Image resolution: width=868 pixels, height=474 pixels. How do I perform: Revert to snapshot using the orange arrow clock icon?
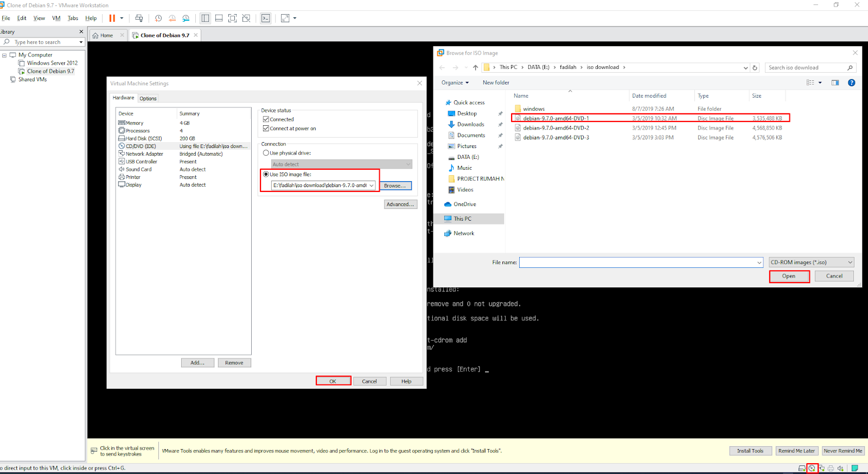coord(172,18)
